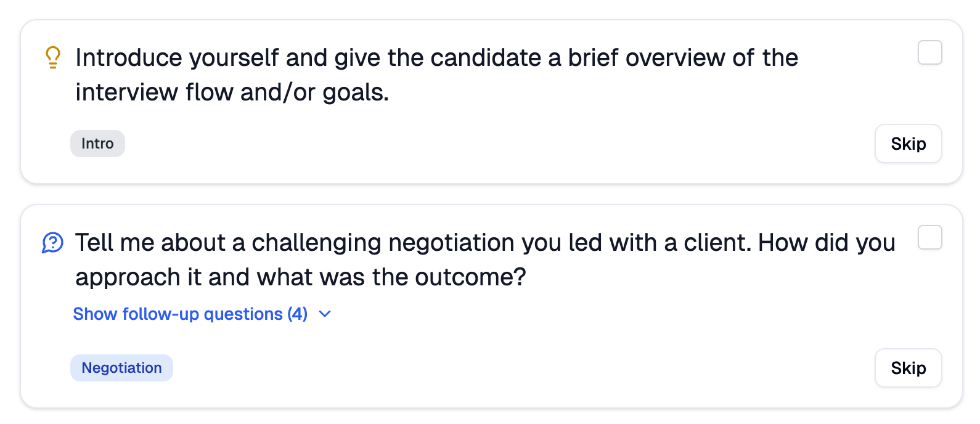Check the box for the negotiation question
The height and width of the screenshot is (424, 980).
tap(929, 238)
